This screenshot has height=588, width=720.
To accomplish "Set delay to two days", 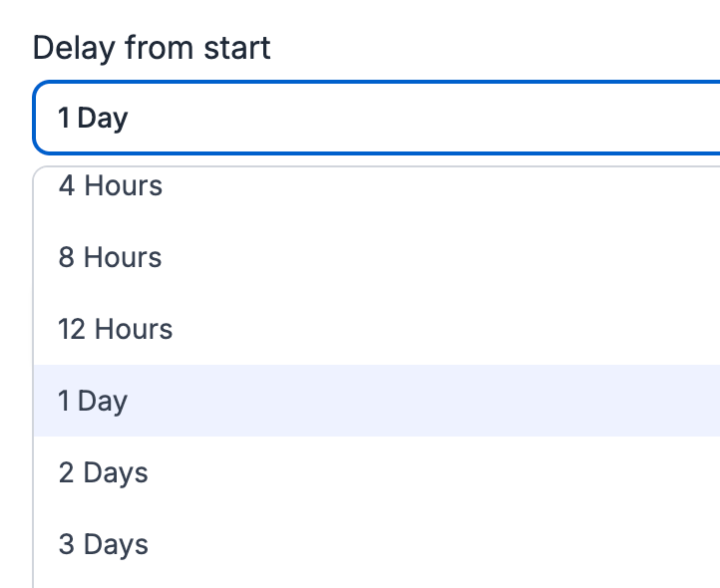I will click(377, 472).
